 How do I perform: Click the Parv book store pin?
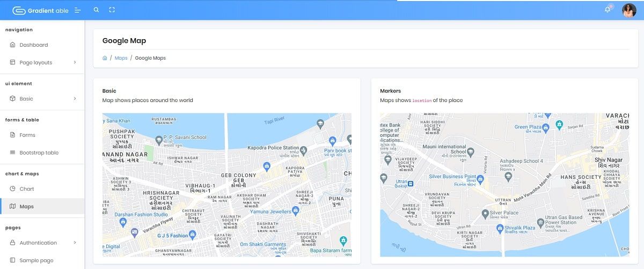click(x=332, y=142)
